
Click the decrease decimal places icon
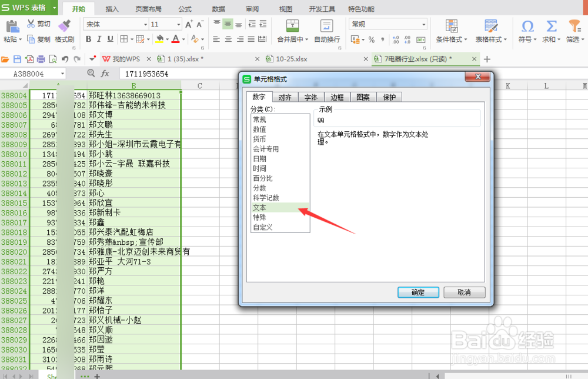[407, 39]
